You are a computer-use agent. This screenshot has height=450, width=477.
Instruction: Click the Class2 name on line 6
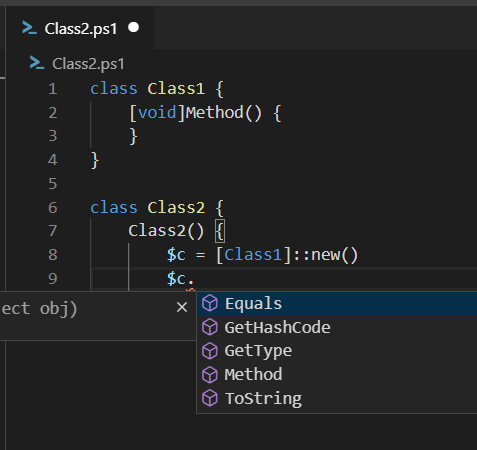[x=176, y=208]
